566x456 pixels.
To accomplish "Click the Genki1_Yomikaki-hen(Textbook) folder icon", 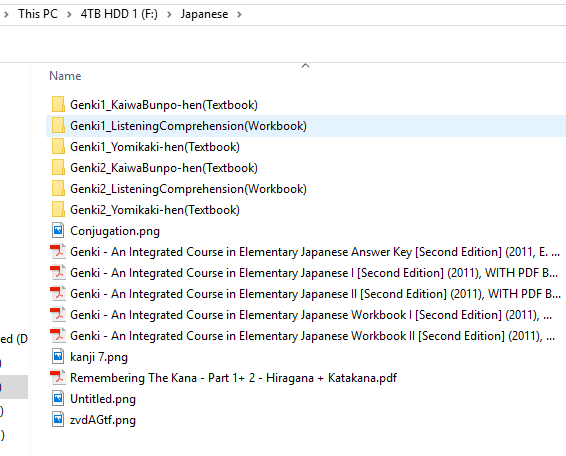I will tap(58, 147).
